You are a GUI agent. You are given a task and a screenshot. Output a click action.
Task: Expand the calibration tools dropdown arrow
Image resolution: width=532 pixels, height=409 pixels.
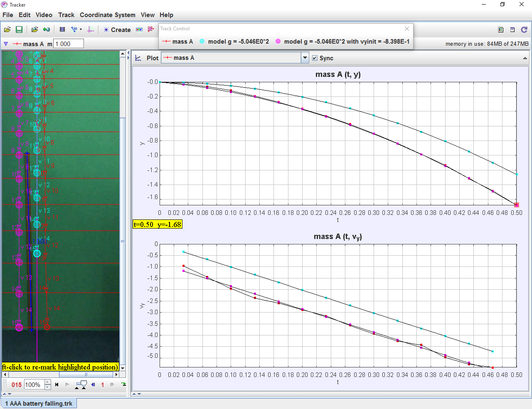tap(81, 30)
